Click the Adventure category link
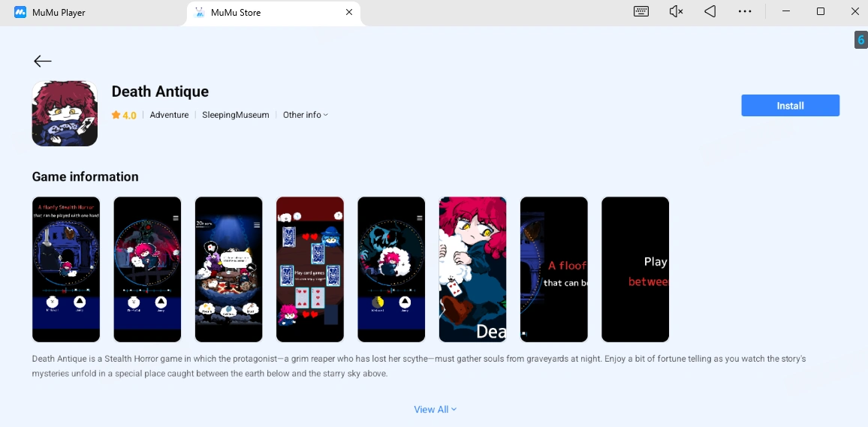868x427 pixels. [169, 115]
